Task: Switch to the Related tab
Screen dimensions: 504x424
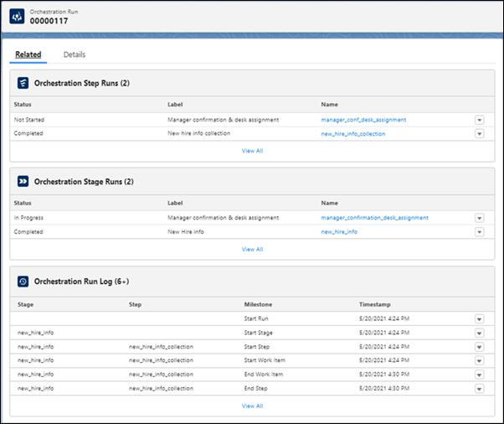Action: pyautogui.click(x=28, y=54)
